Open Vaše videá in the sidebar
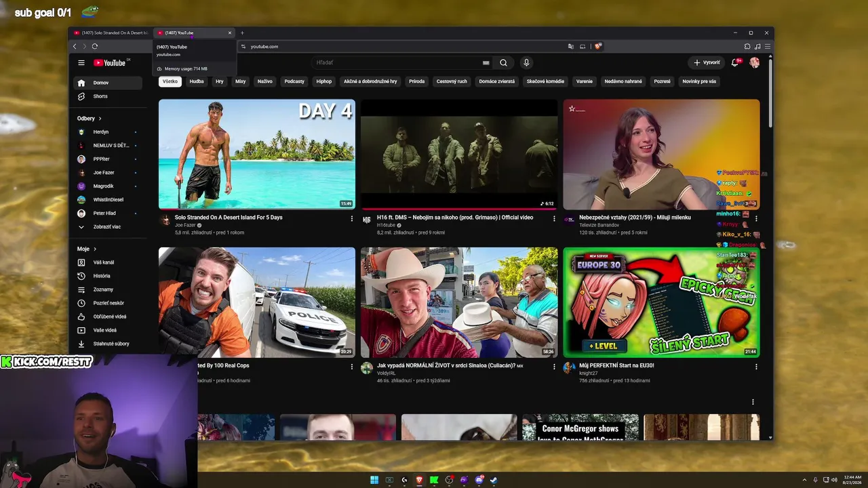 108,330
